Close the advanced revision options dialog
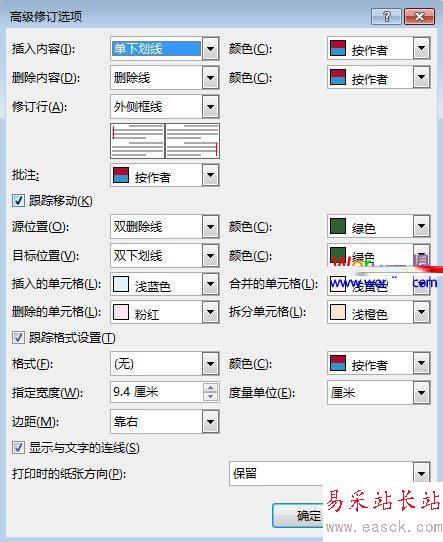 [419, 17]
